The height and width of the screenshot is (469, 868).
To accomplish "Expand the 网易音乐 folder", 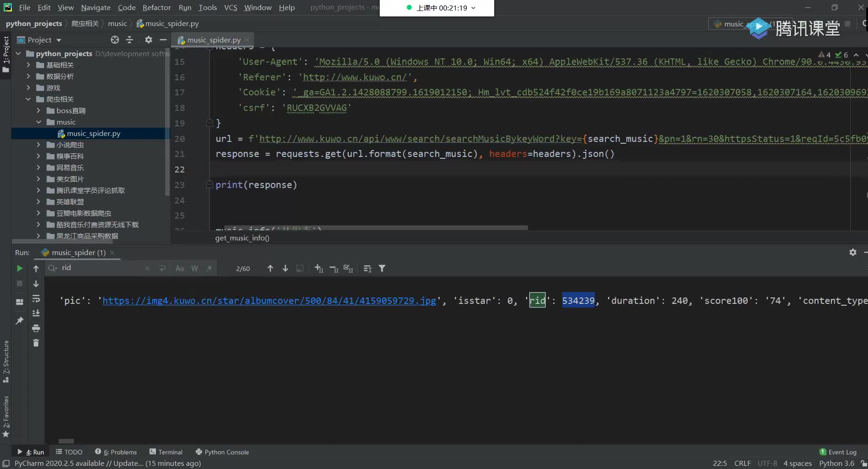I will click(x=38, y=167).
